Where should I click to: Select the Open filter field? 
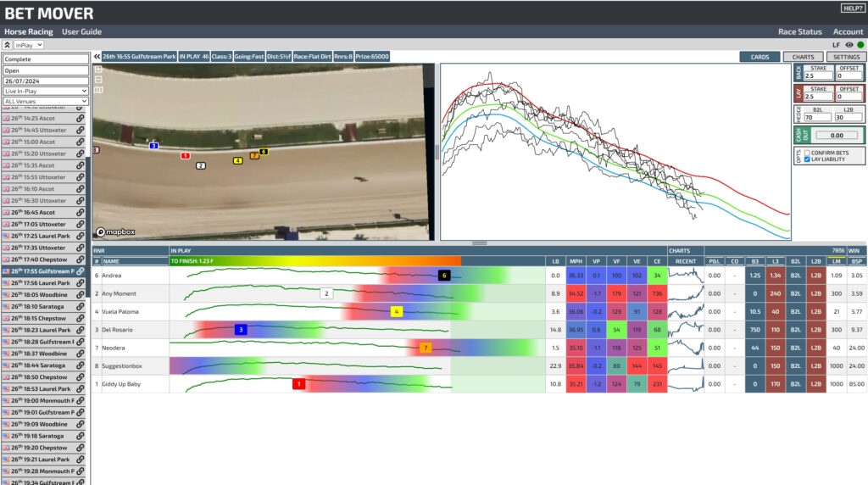46,70
